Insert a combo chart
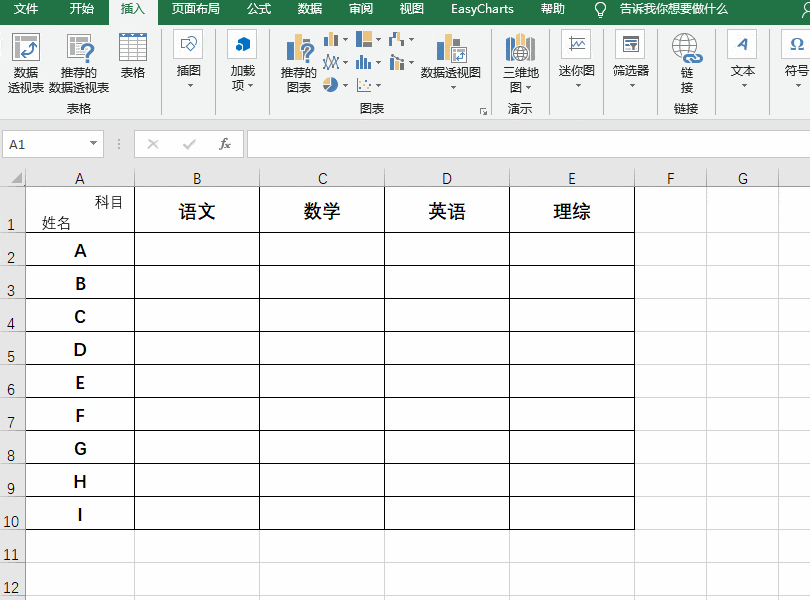 [397, 63]
